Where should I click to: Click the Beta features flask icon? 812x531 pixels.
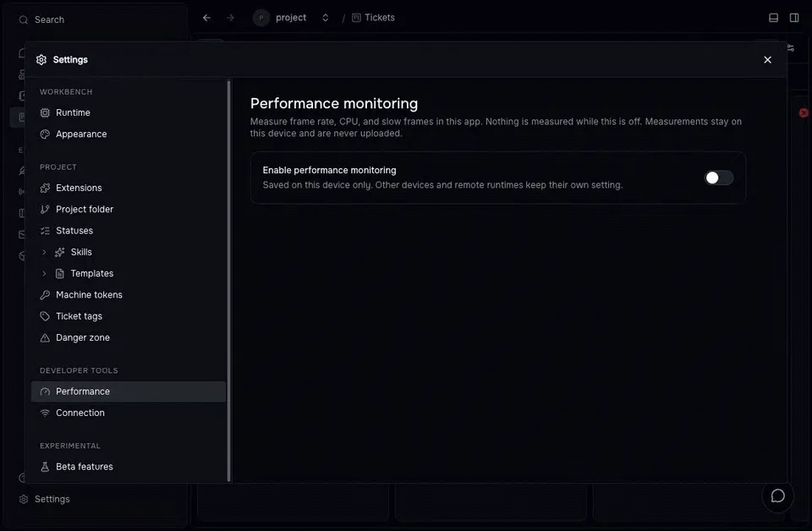(x=45, y=467)
